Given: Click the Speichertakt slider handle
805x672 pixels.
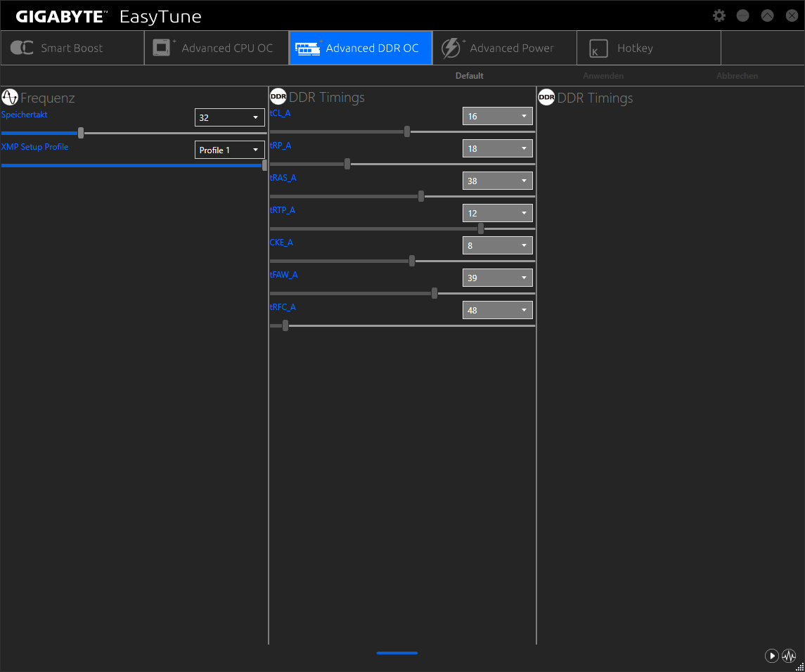Looking at the screenshot, I should (81, 133).
